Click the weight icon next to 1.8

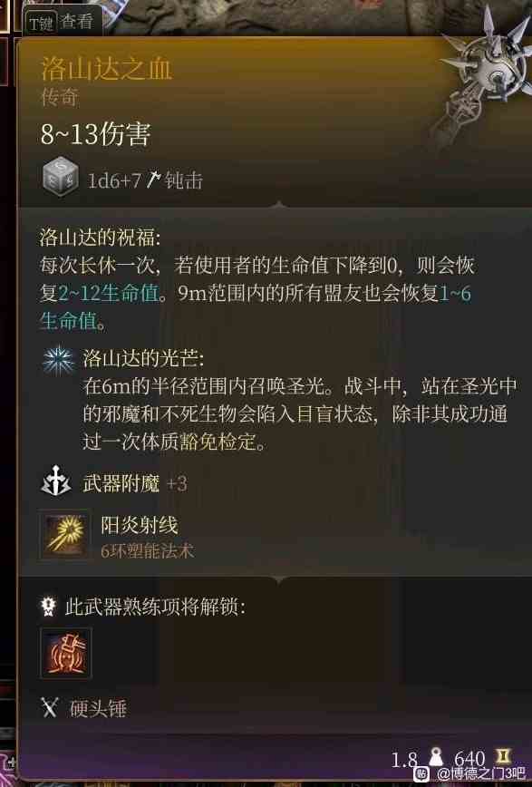coord(436,756)
